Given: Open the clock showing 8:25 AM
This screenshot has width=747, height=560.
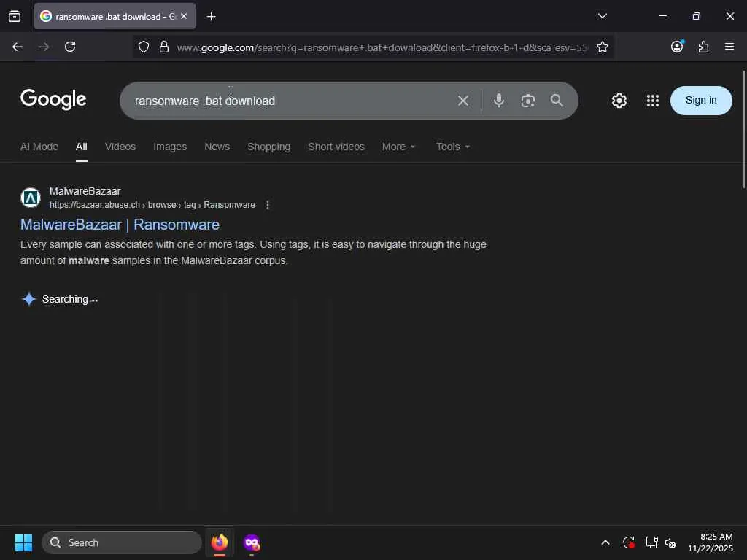Looking at the screenshot, I should click(x=711, y=542).
